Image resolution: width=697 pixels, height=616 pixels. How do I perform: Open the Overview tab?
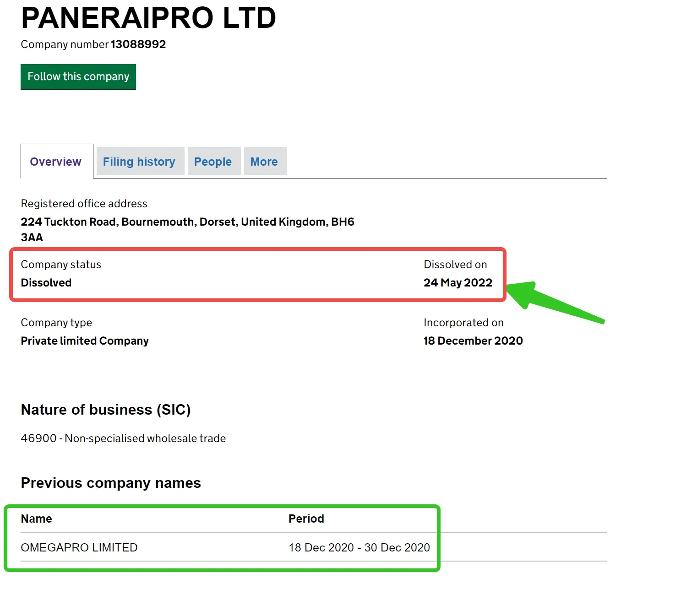coord(56,162)
